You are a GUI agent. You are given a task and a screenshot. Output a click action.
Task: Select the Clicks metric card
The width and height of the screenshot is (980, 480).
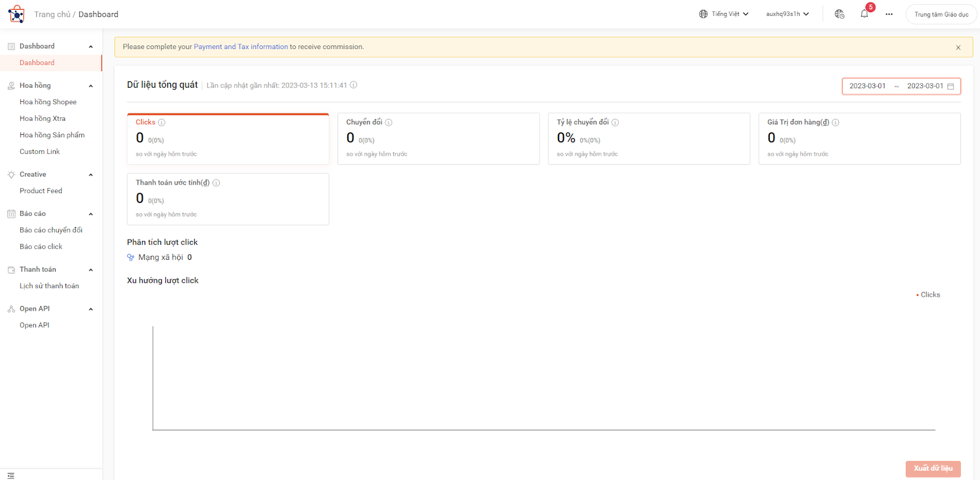tap(228, 139)
